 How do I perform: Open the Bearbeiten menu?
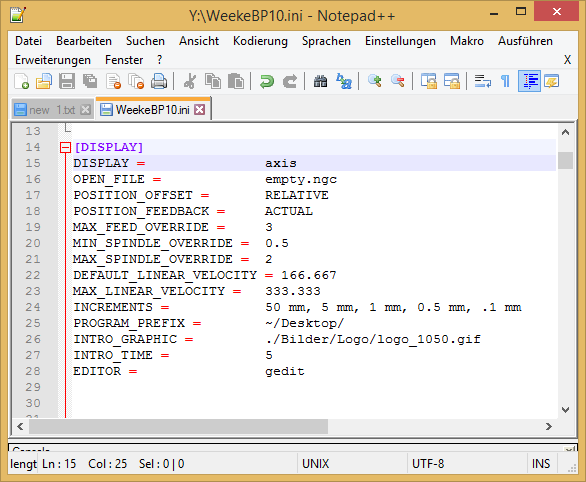(84, 41)
